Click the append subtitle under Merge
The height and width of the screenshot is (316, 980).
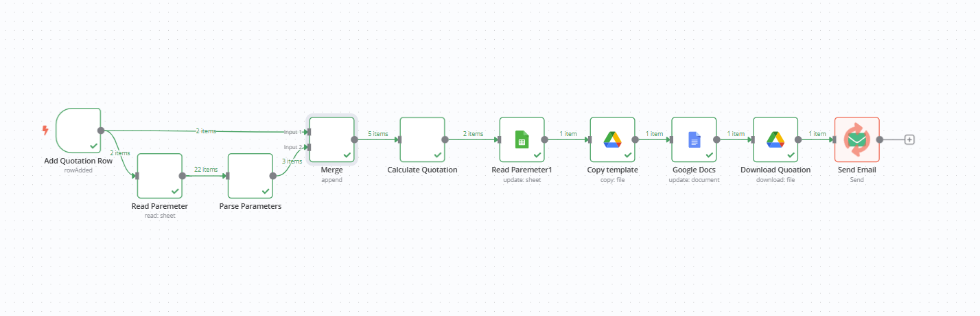(x=332, y=180)
